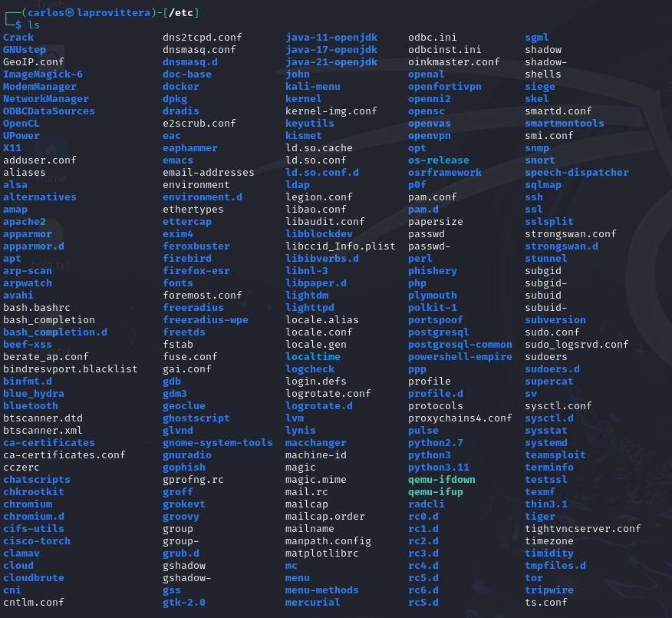Select 'strongswan.conf' file entry
This screenshot has height=618, width=672.
[x=571, y=233]
